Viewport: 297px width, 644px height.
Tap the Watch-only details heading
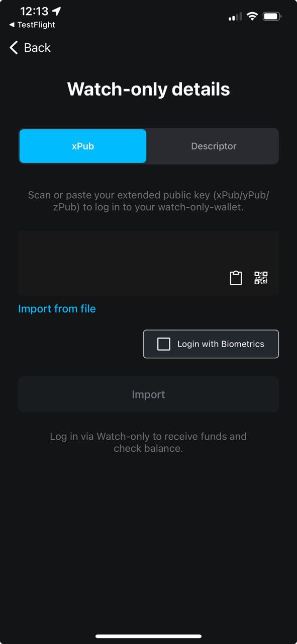(148, 89)
